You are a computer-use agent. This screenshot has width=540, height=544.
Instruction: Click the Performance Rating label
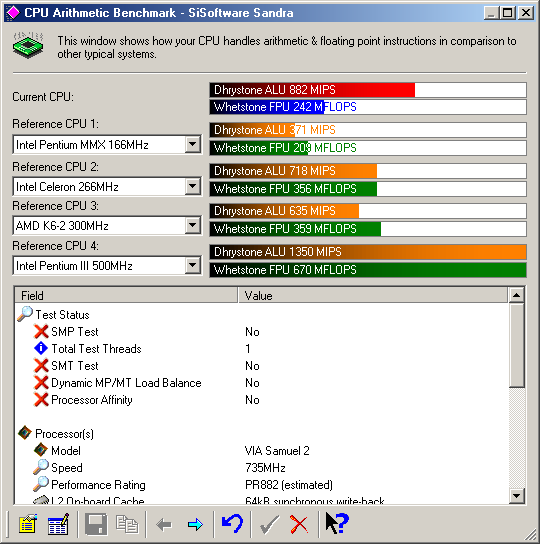coord(98,485)
